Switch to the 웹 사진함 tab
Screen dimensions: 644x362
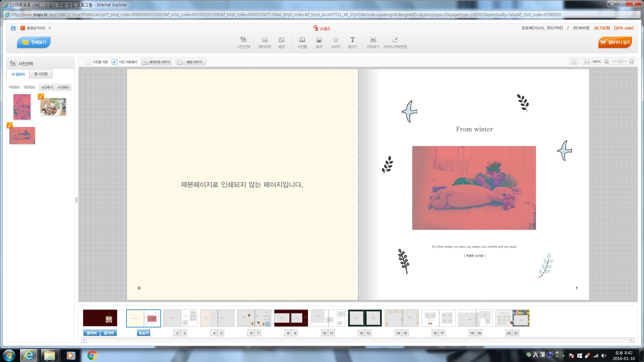(x=41, y=74)
